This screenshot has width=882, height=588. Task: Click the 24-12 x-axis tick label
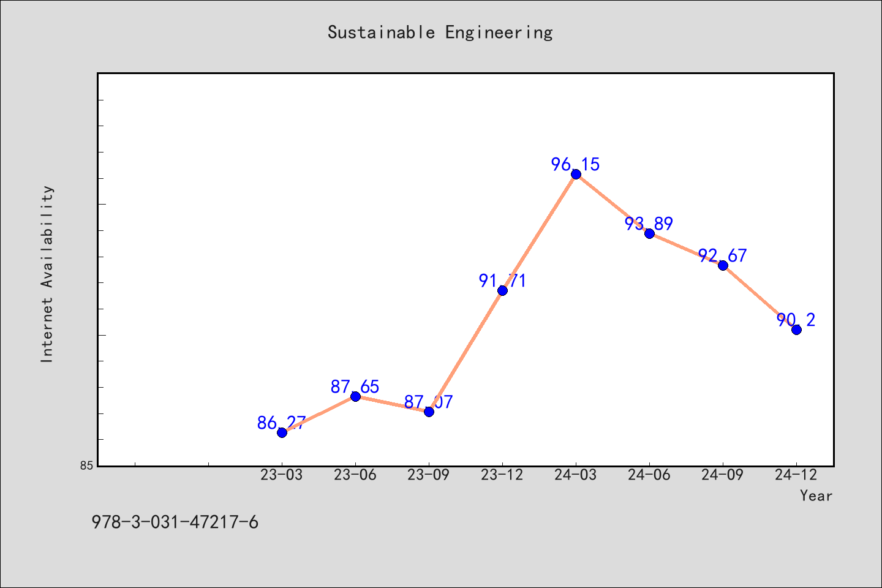point(796,475)
